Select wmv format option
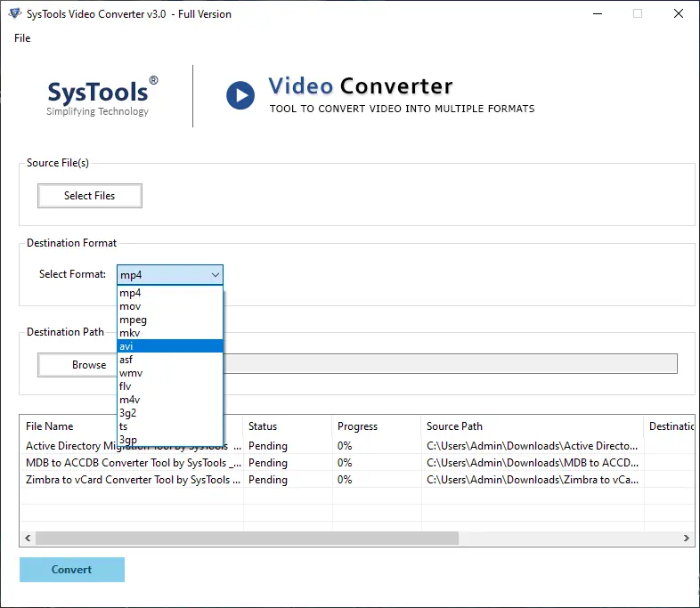Screen dimensions: 700x608 coord(169,373)
